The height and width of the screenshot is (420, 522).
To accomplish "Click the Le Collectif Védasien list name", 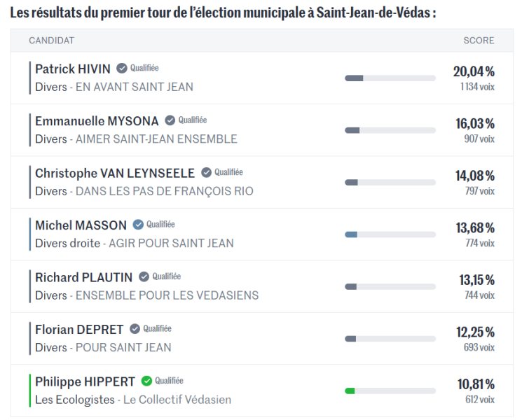I will coord(177,400).
